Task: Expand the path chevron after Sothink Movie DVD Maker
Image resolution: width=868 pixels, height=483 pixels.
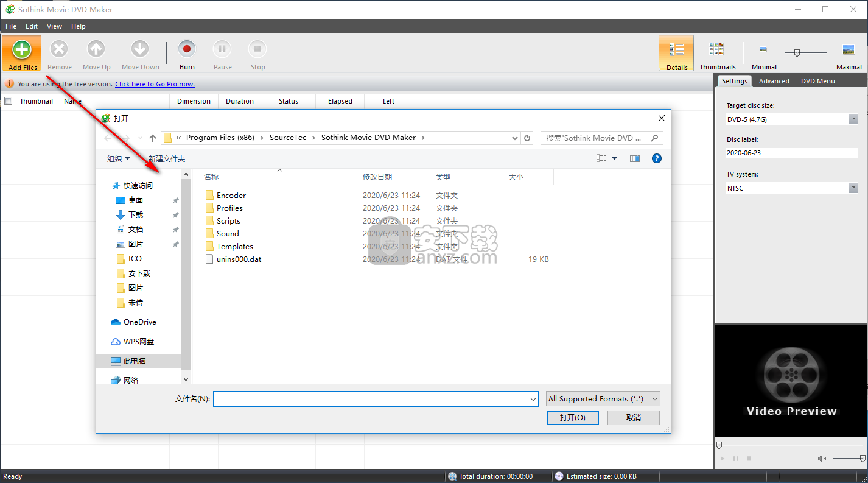Action: tap(424, 138)
